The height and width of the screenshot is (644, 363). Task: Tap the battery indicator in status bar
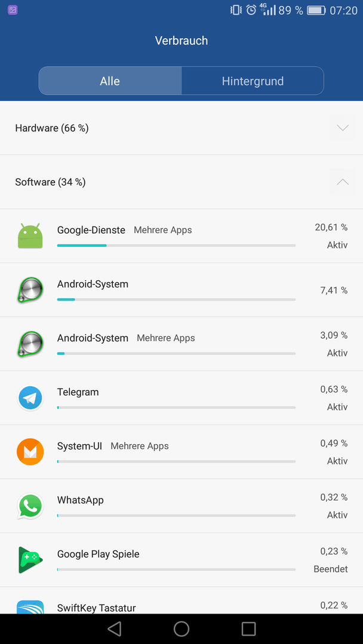pos(316,10)
